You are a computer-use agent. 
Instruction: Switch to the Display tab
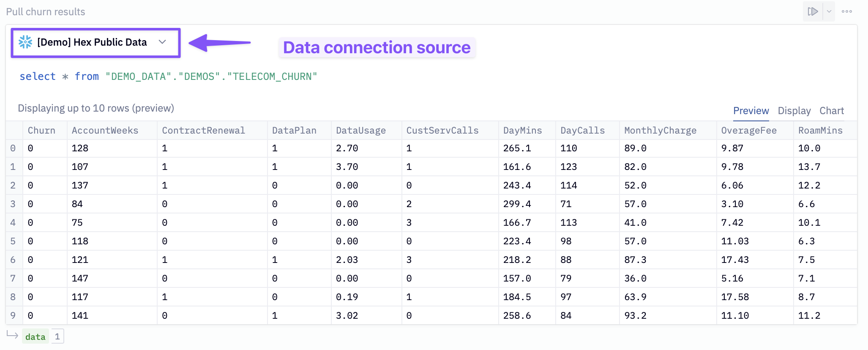coord(794,111)
